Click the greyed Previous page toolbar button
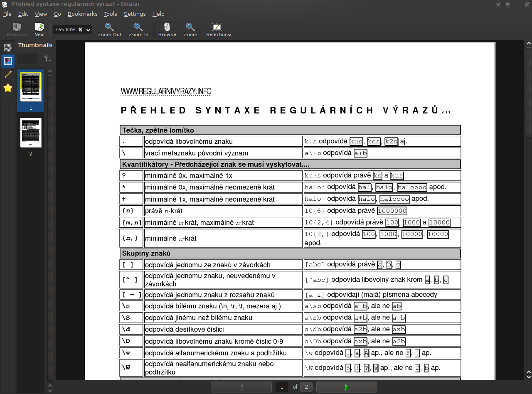The width and height of the screenshot is (532, 394). tap(17, 30)
